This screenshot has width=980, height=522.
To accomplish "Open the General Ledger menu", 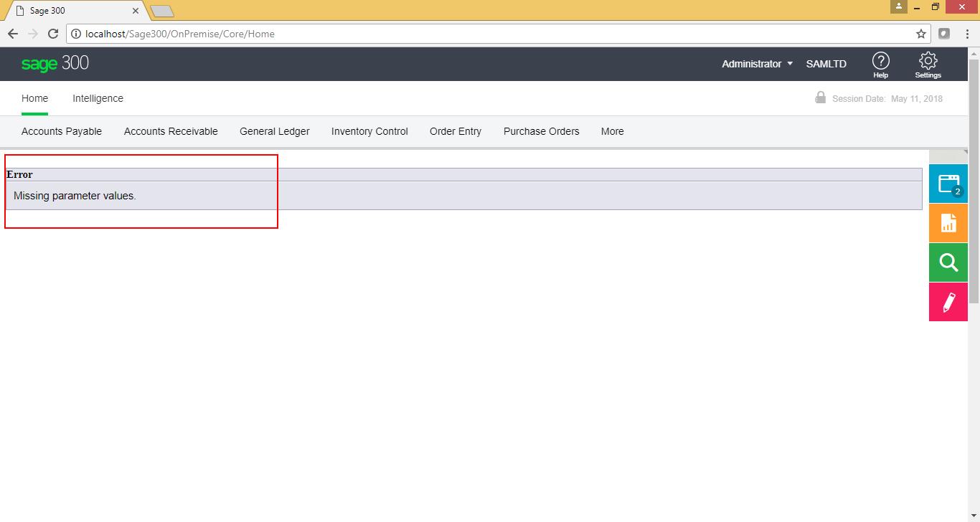I will click(x=275, y=131).
